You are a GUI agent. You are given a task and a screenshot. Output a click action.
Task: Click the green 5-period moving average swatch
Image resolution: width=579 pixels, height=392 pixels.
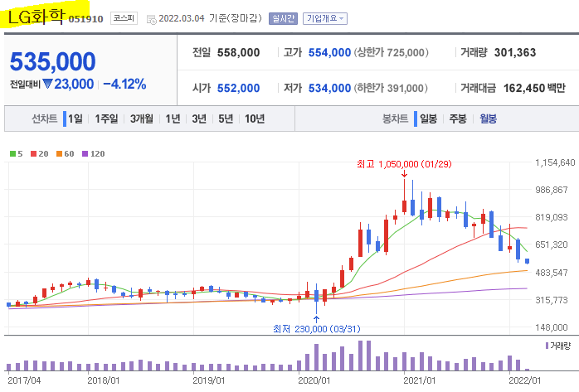click(x=13, y=154)
